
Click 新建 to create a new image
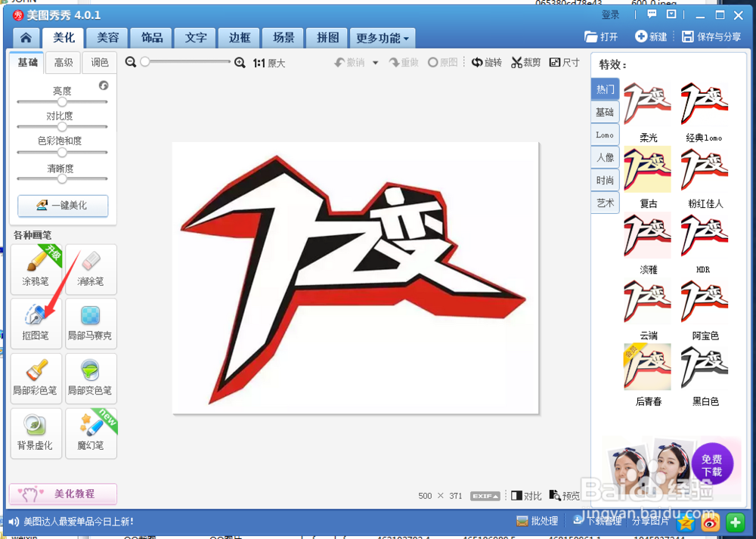coord(651,36)
